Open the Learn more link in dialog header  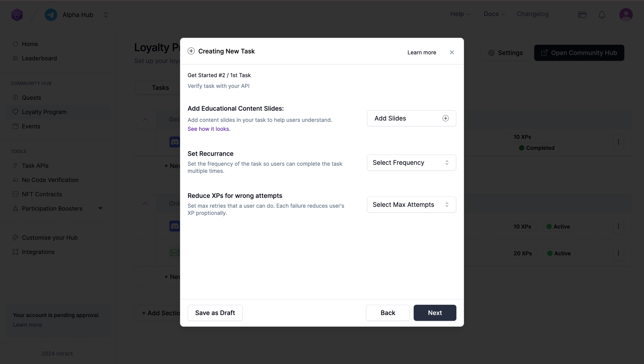coord(422,53)
